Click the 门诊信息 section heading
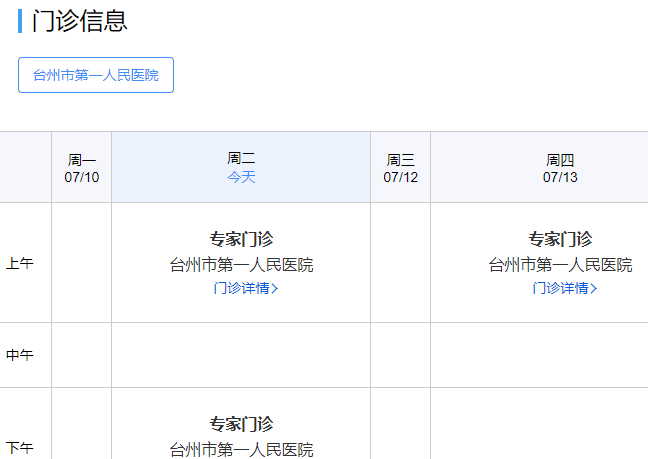The image size is (648, 459). [80, 21]
